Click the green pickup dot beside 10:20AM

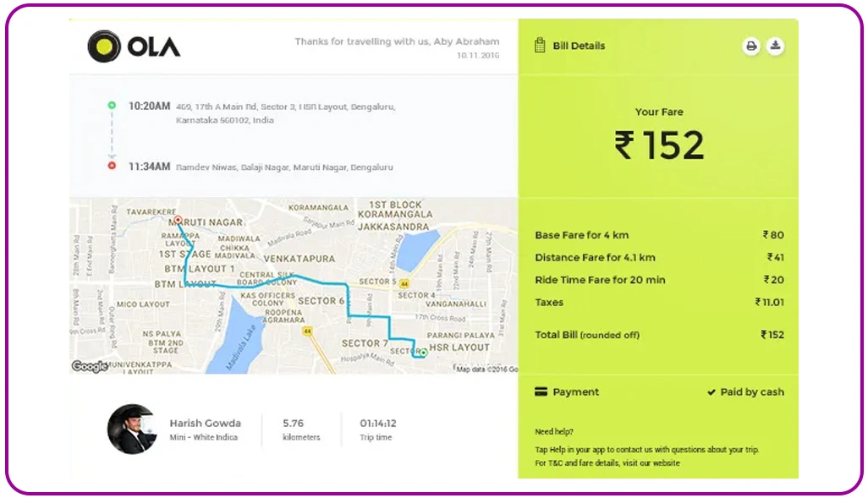pos(110,103)
